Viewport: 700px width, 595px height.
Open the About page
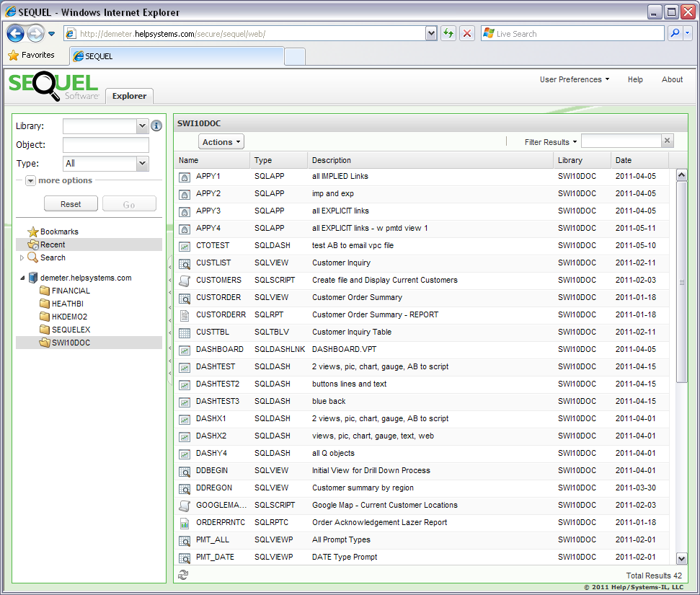pos(672,79)
